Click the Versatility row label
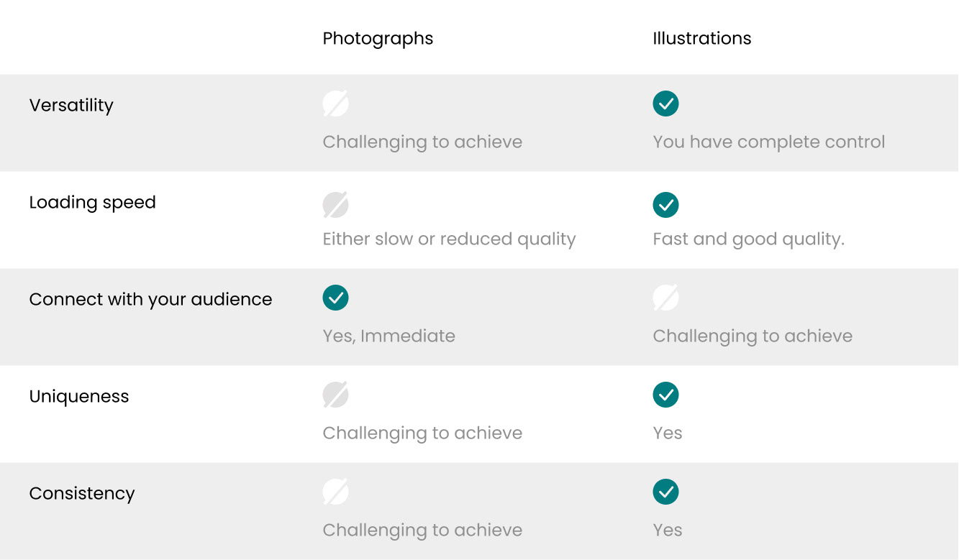The height and width of the screenshot is (560, 959). pyautogui.click(x=71, y=106)
